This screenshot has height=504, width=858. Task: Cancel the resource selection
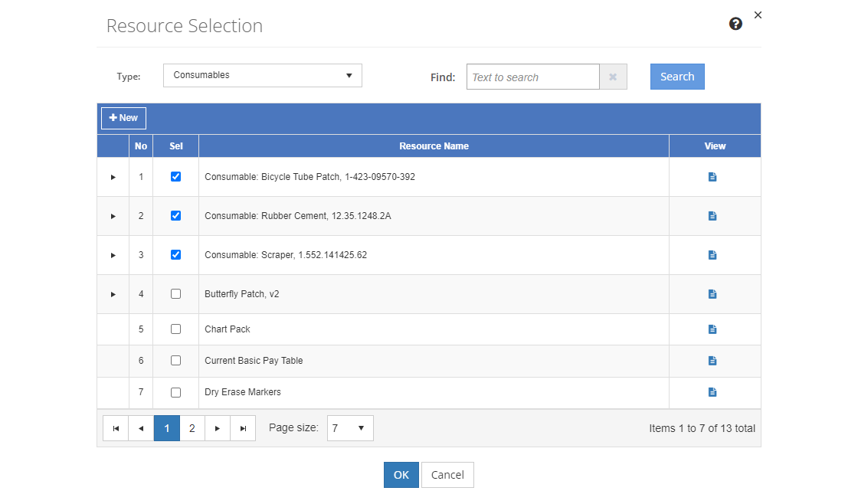tap(447, 475)
